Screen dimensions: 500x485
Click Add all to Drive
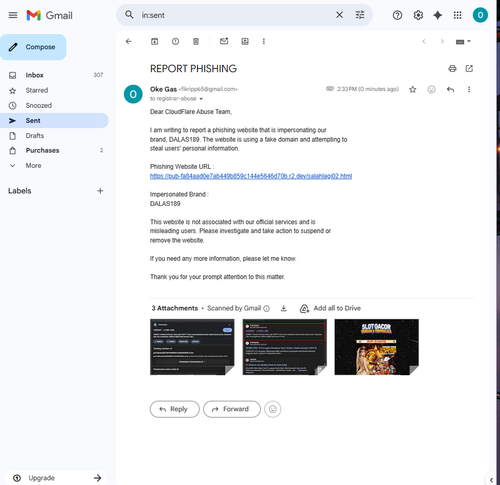pos(330,308)
